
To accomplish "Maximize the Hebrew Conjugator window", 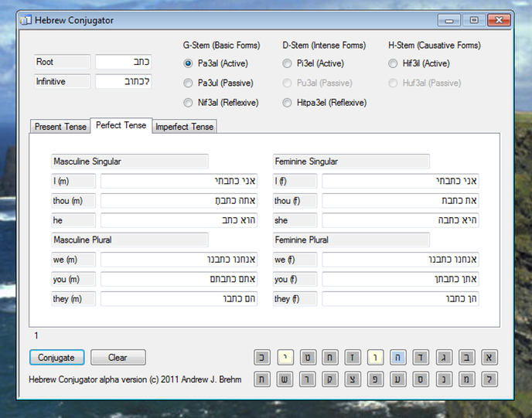I will (474, 20).
